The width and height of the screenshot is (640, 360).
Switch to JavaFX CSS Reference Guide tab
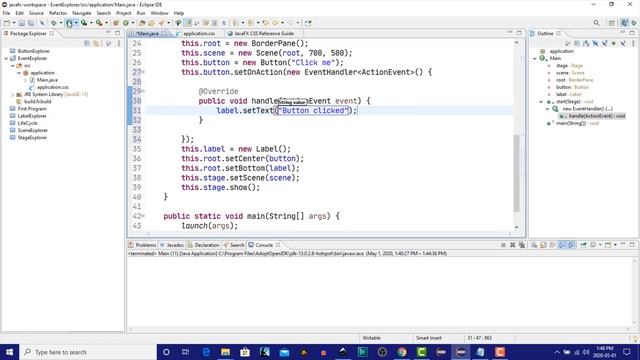[x=264, y=33]
